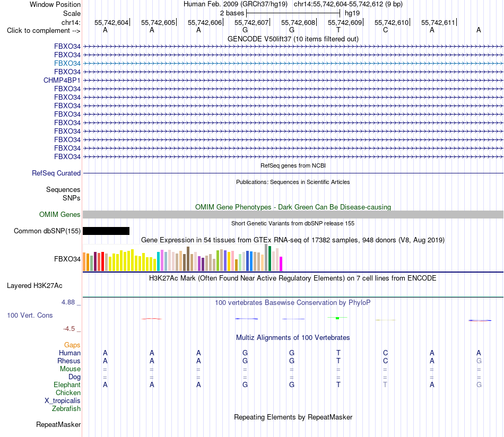Viewport: 504px width, 437px height.
Task: Click the OMIM Genes track label
Action: click(59, 214)
